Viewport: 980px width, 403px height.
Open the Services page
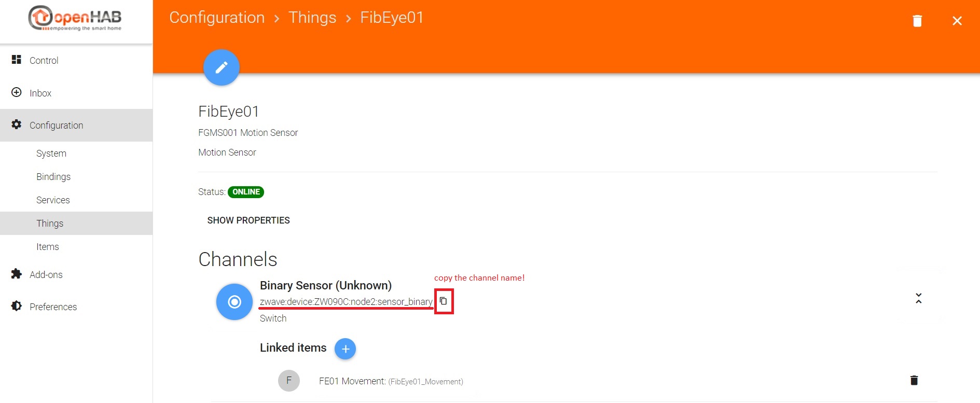(53, 200)
